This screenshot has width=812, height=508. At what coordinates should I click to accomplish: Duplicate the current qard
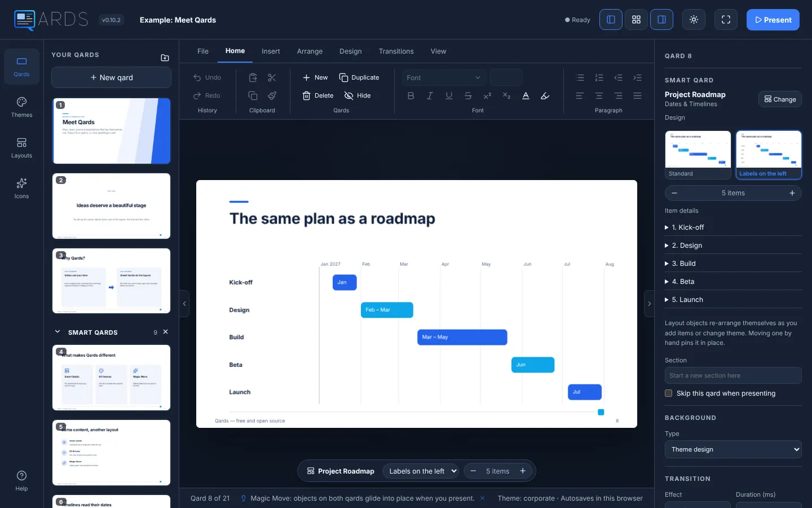pyautogui.click(x=359, y=77)
